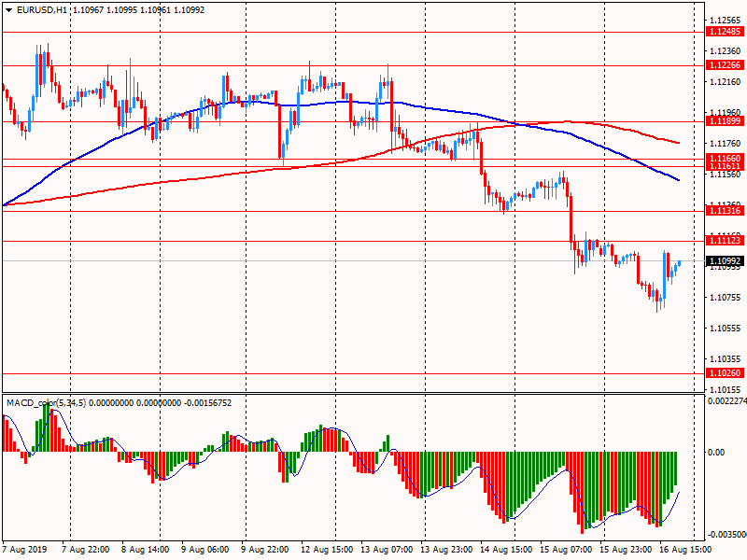Select the 1.12485 red price level label
This screenshot has height=560, width=747.
tap(725, 32)
